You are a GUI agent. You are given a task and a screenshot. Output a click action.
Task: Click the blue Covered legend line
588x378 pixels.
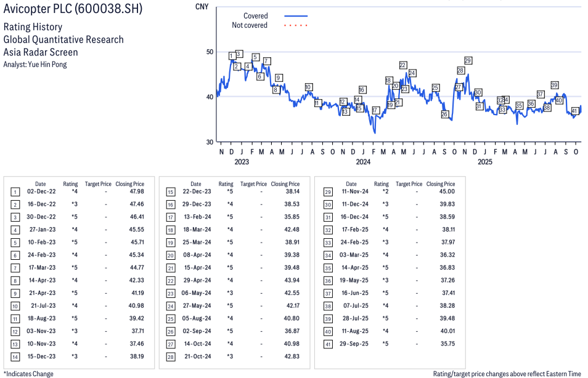click(296, 16)
